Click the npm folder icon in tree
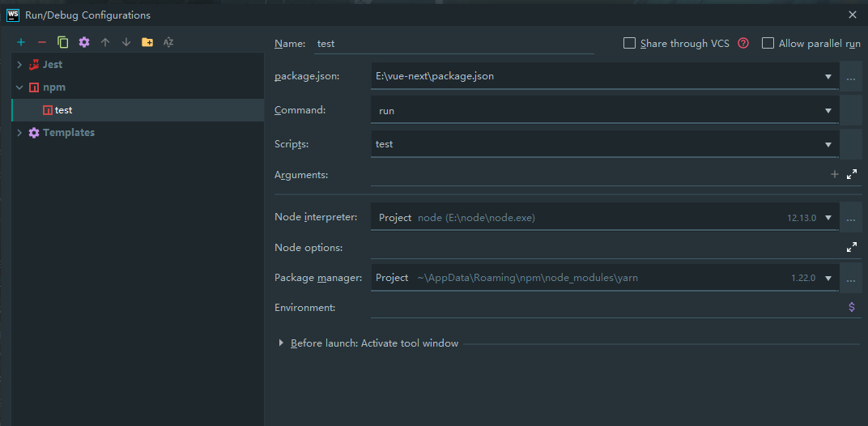 click(x=34, y=87)
